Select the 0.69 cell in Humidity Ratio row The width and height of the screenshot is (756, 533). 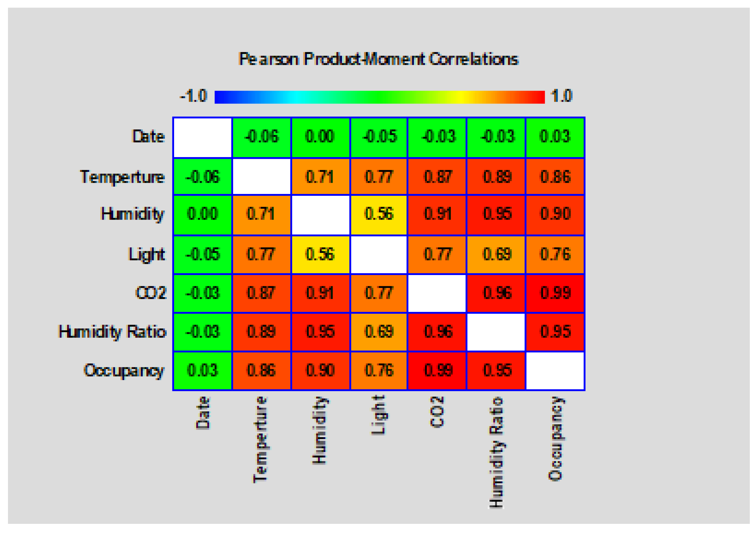point(379,332)
